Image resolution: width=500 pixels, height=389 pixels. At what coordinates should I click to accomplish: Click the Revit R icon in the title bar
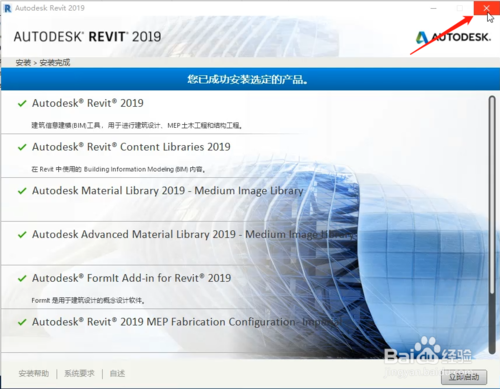pos(7,8)
